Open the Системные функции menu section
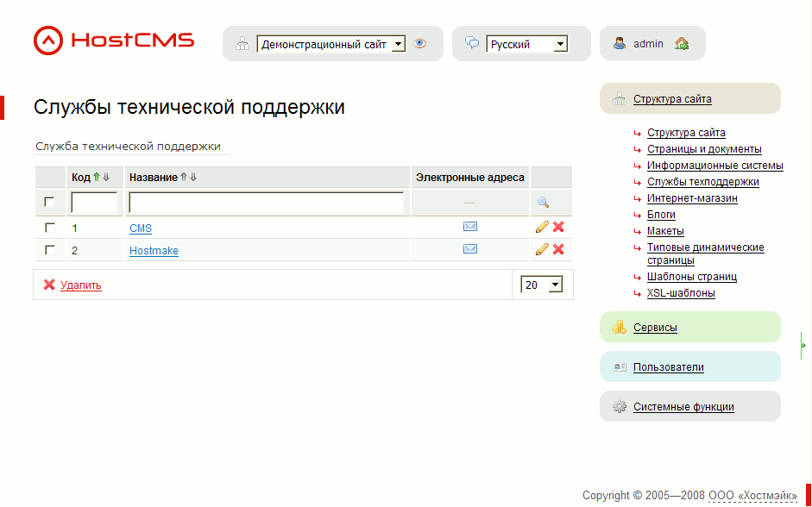This screenshot has width=812, height=507. pos(683,407)
